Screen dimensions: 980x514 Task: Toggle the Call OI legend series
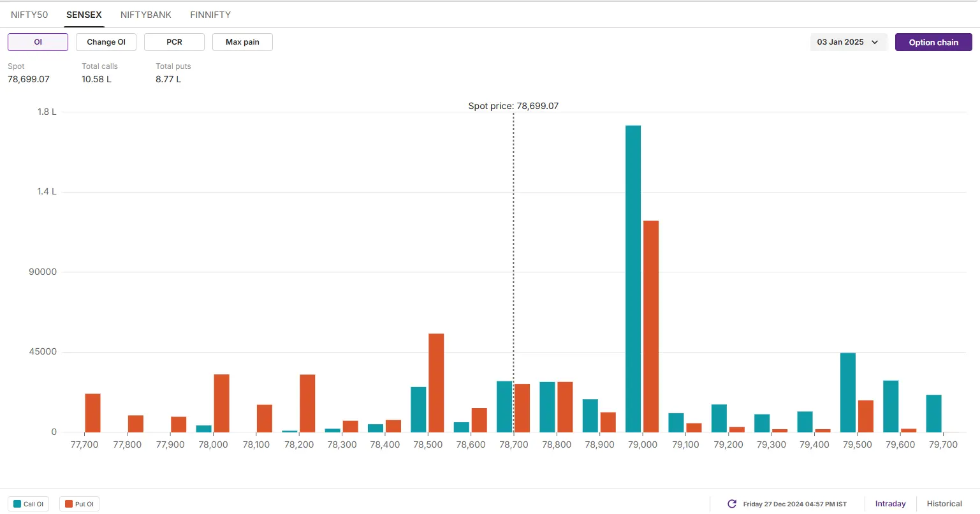click(29, 504)
